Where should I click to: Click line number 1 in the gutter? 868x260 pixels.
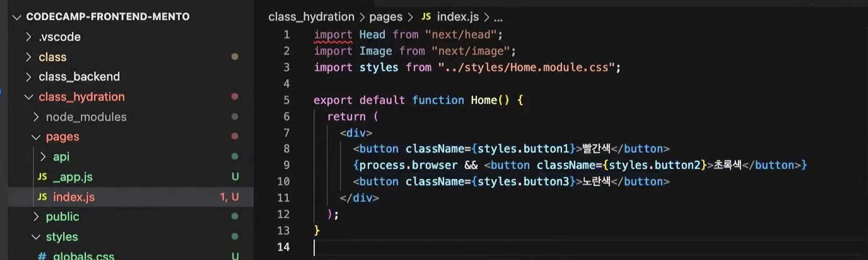click(x=287, y=35)
